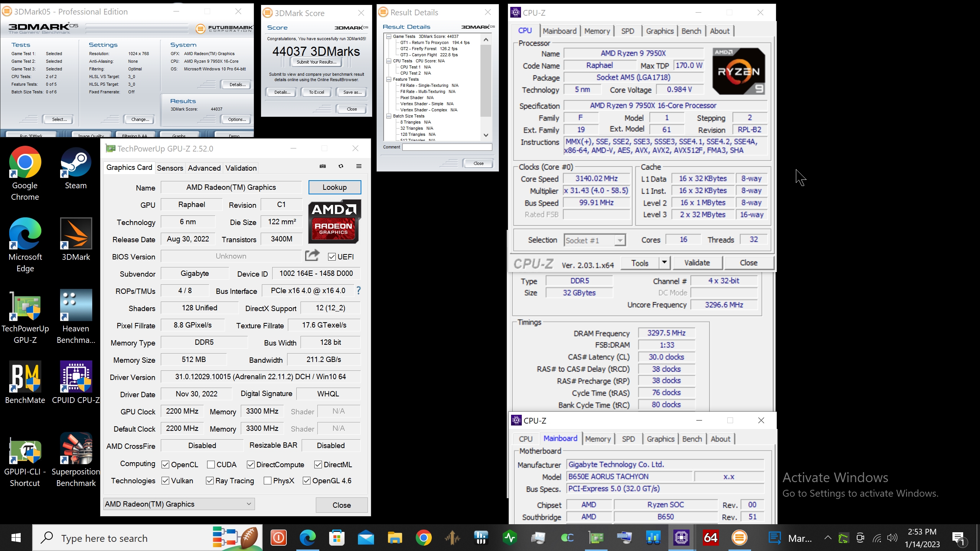Open File Explorer from the taskbar
Screen dimensions: 980x551
[x=395, y=538]
